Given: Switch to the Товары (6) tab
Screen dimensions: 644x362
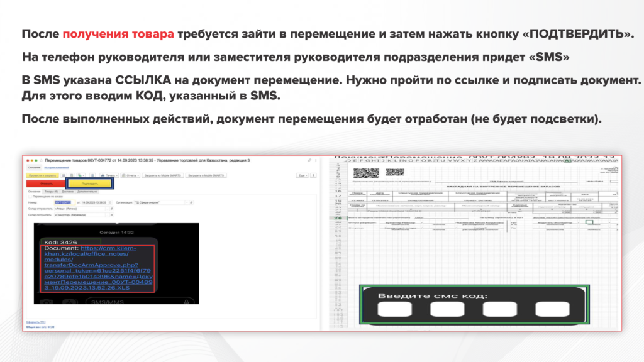Looking at the screenshot, I should click(52, 192).
